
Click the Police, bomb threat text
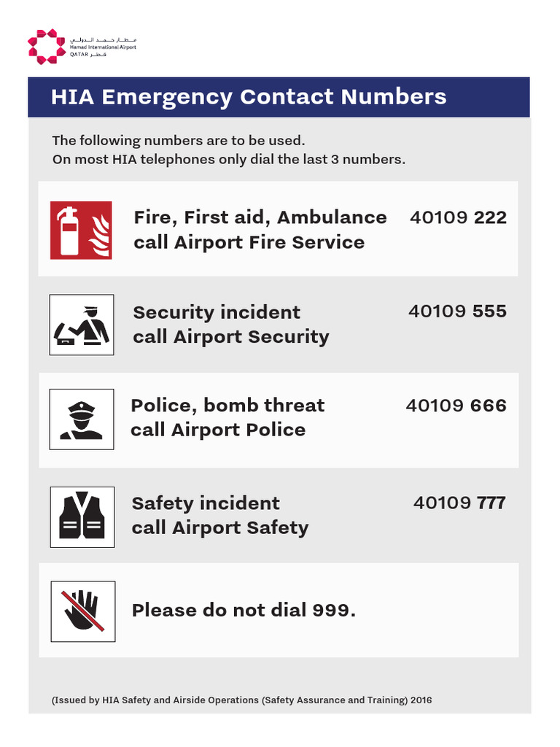227,406
